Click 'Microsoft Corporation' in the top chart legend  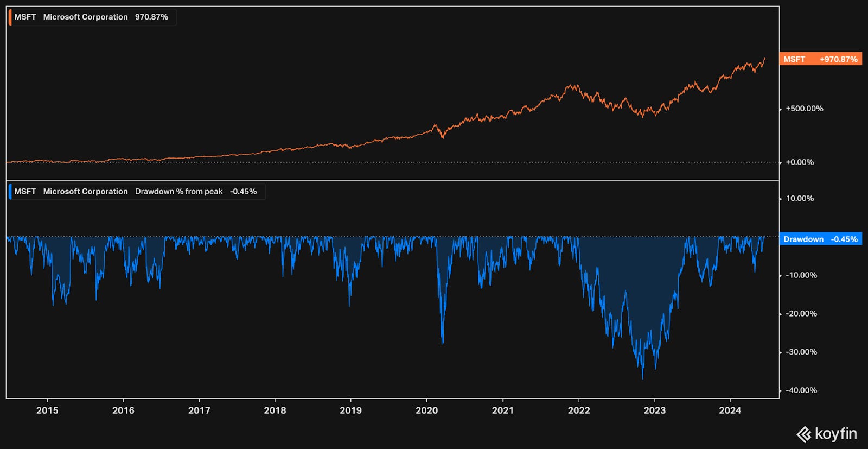[85, 17]
